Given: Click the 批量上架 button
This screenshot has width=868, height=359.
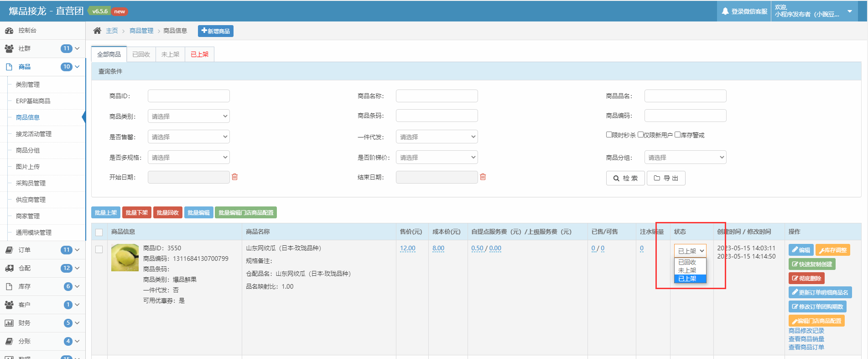Looking at the screenshot, I should [x=106, y=212].
